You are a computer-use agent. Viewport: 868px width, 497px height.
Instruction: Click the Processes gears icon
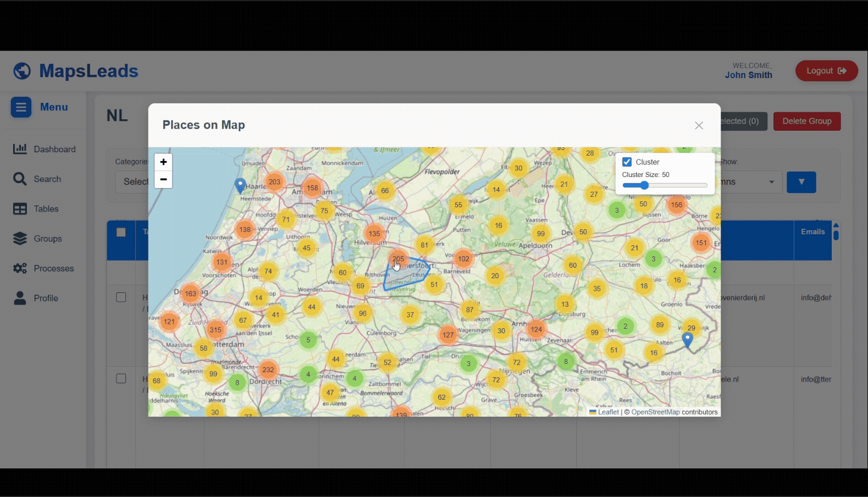click(20, 268)
